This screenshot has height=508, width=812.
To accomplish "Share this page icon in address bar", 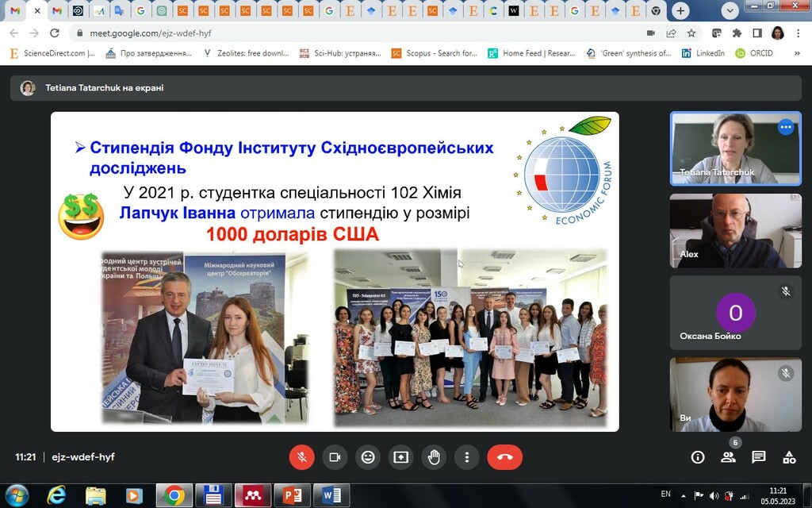I will pyautogui.click(x=671, y=33).
